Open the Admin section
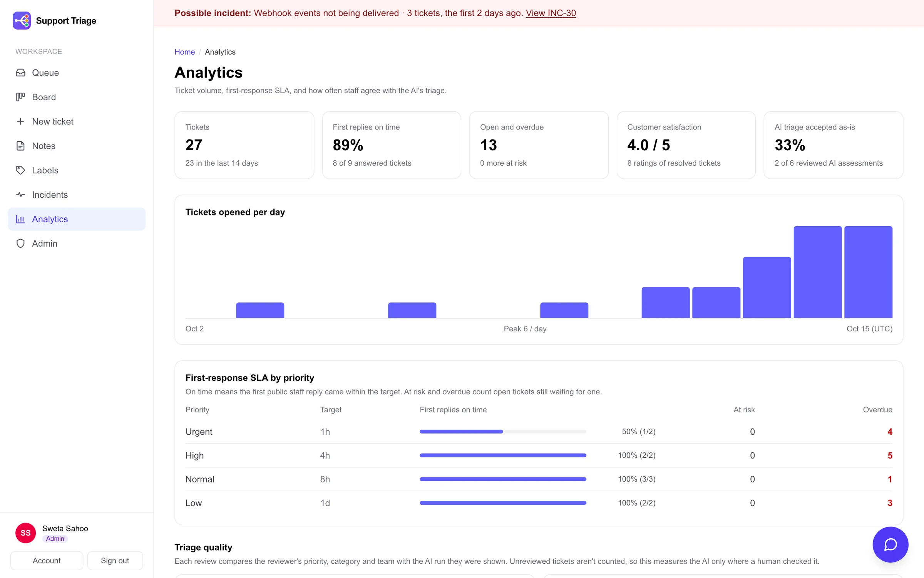The image size is (924, 578). coord(77,244)
